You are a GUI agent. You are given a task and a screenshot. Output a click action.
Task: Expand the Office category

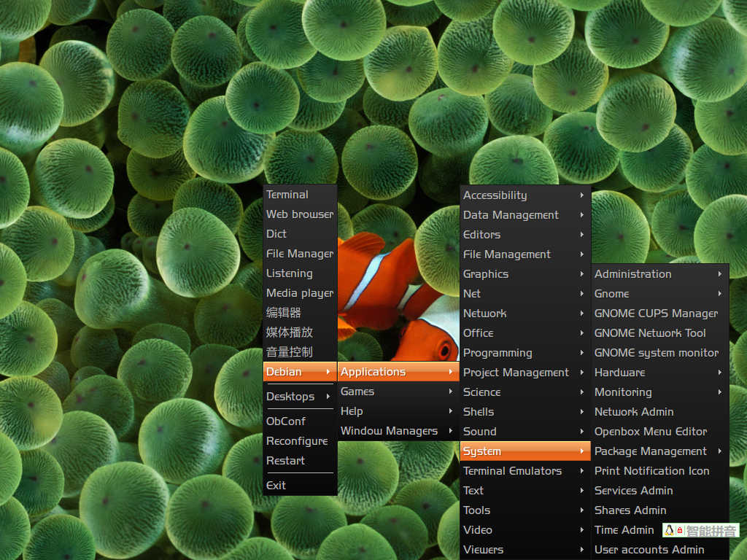click(x=525, y=332)
